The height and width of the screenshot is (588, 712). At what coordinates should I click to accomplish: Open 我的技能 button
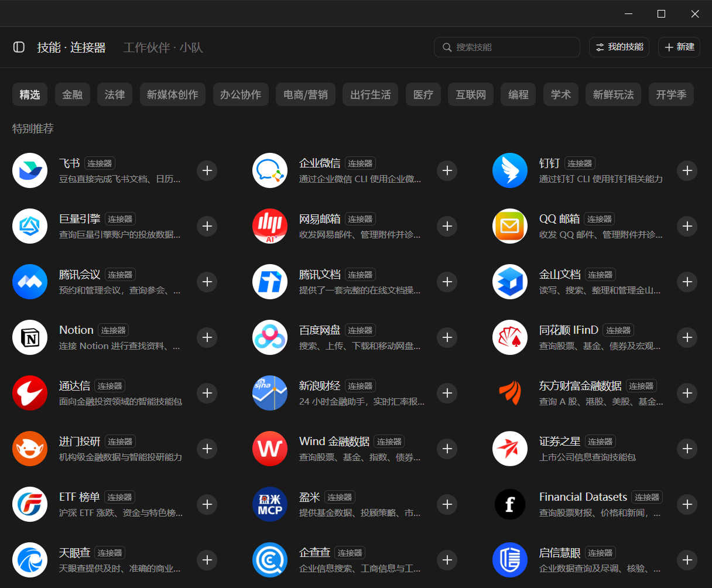[x=620, y=47]
